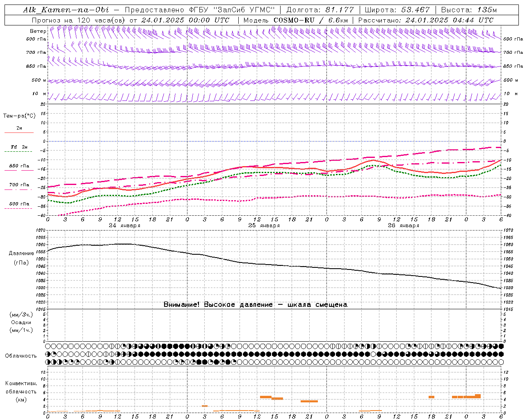Click the line sample under Td 2м legend
525x420 pixels.
point(18,152)
